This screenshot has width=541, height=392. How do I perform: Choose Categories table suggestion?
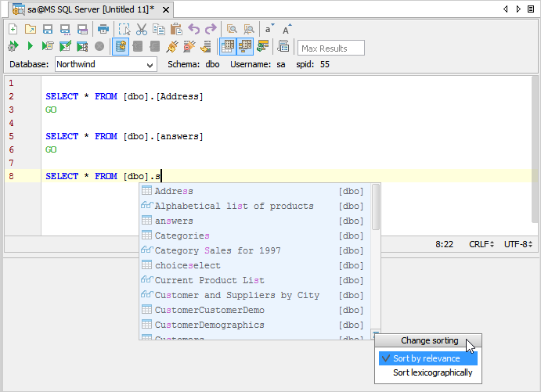(x=255, y=236)
